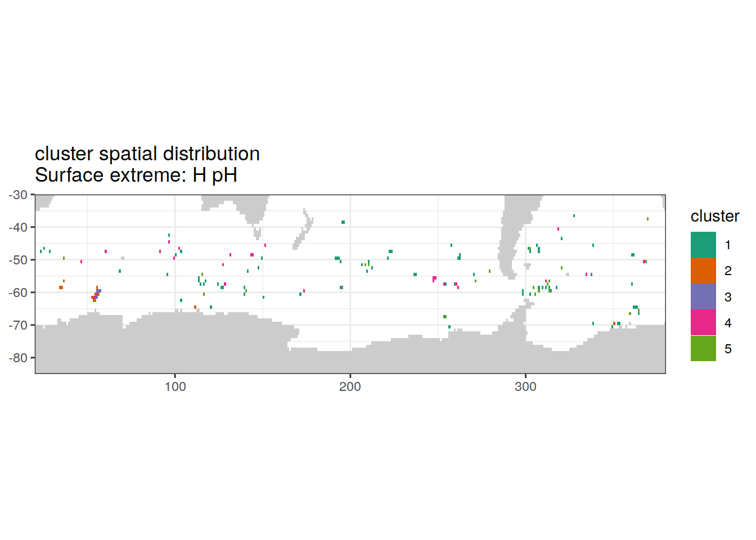The height and width of the screenshot is (540, 756).
Task: Select the purple cluster 3 legend swatch
Action: tap(703, 296)
